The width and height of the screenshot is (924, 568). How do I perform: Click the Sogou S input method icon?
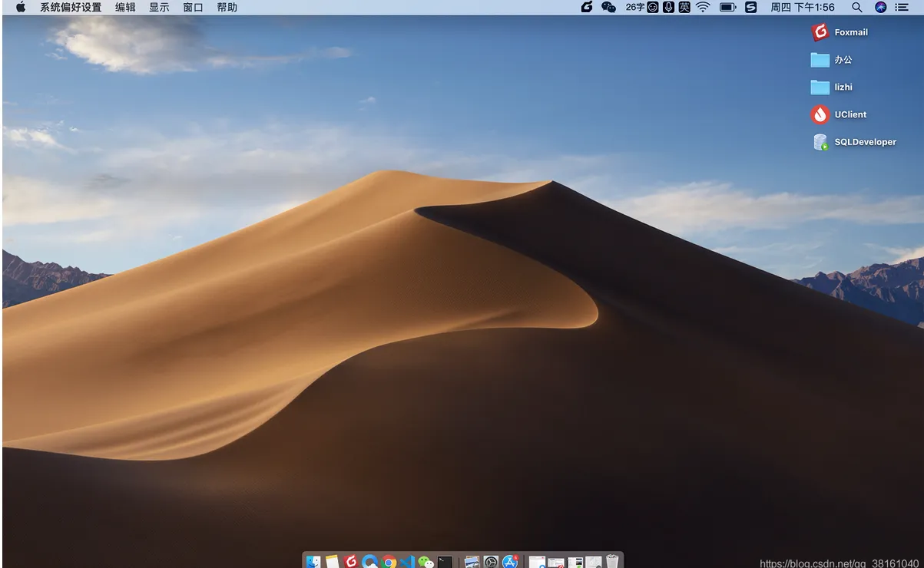click(751, 7)
